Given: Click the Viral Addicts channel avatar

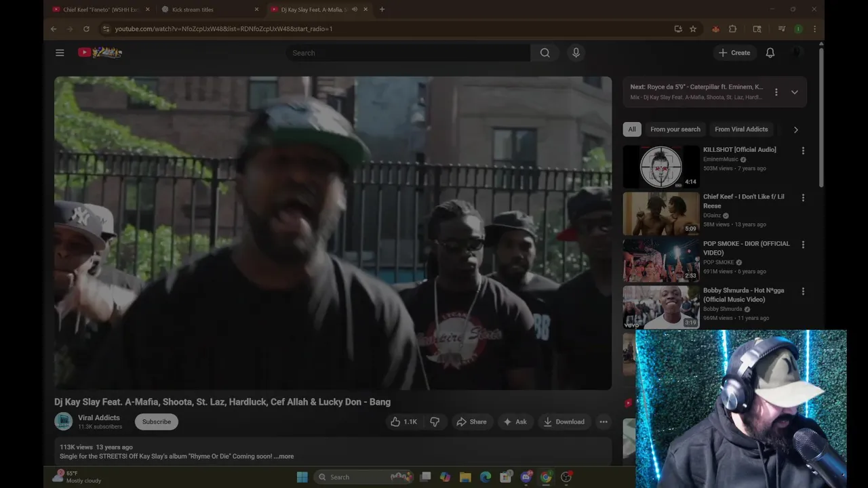Looking at the screenshot, I should click(63, 422).
